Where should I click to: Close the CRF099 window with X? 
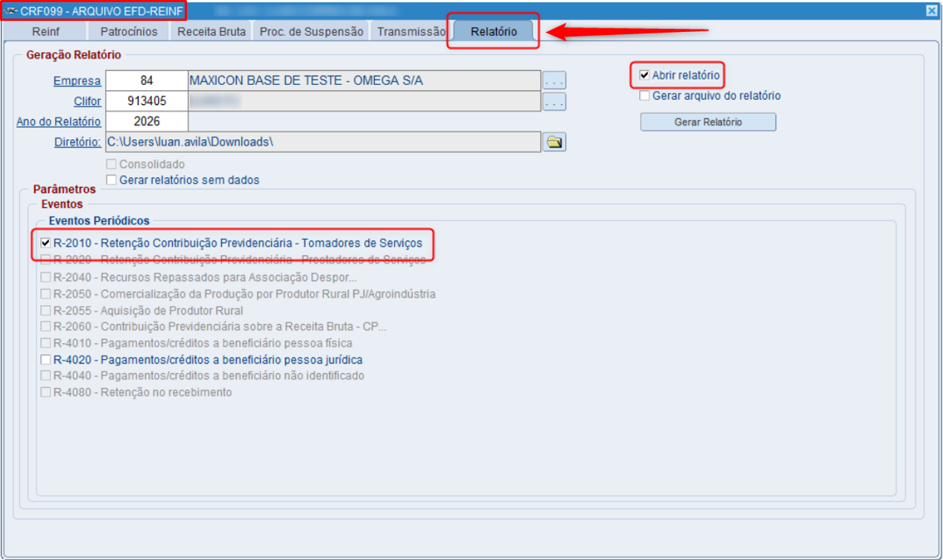coord(931,10)
